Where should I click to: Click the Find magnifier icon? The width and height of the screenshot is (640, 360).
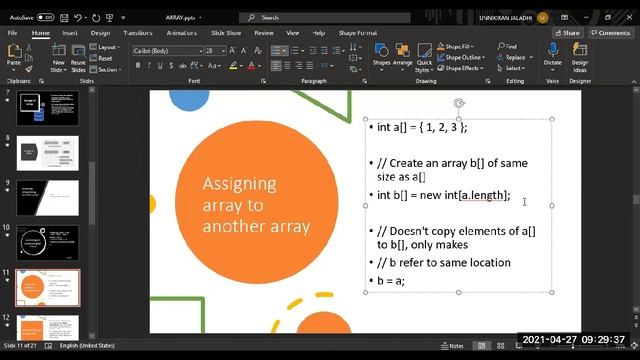click(507, 46)
